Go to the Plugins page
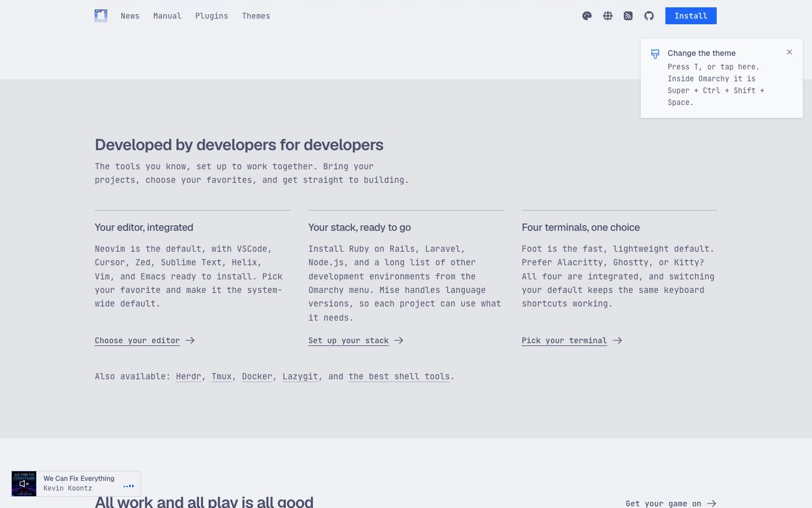 pyautogui.click(x=211, y=16)
